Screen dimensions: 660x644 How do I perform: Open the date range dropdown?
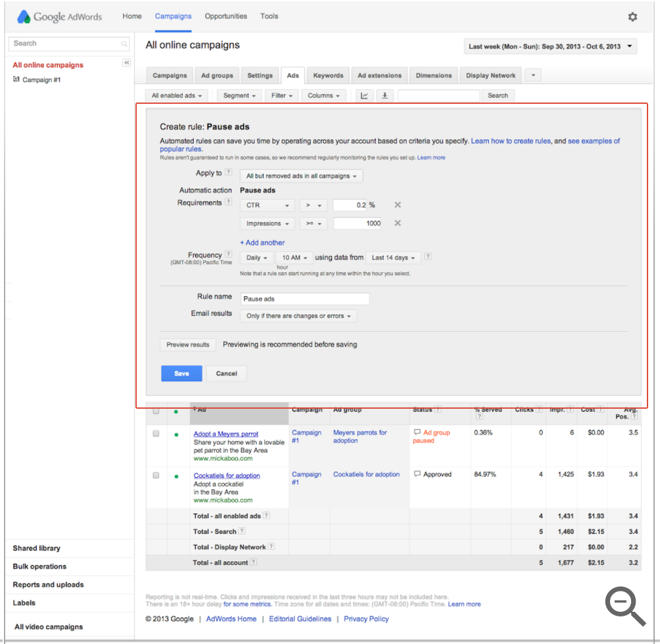point(550,46)
